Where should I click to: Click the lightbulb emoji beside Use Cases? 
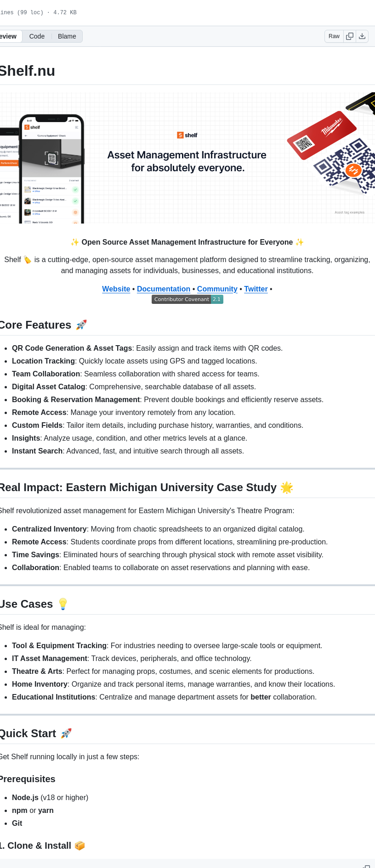pos(63,604)
